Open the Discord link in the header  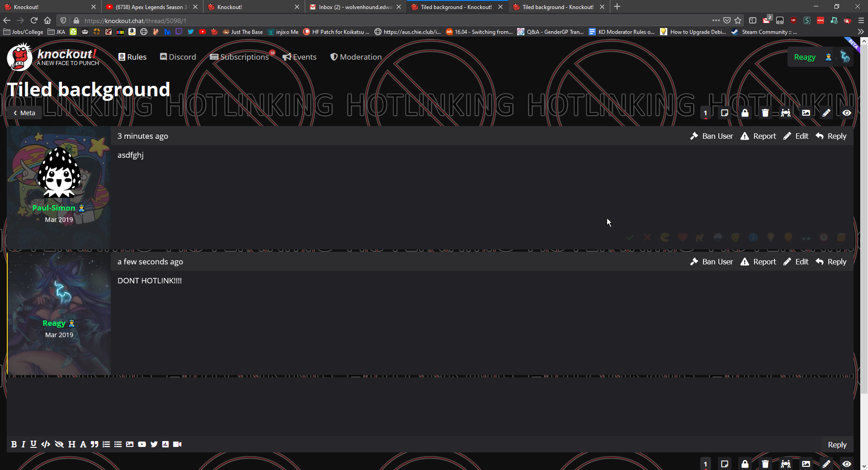(178, 57)
